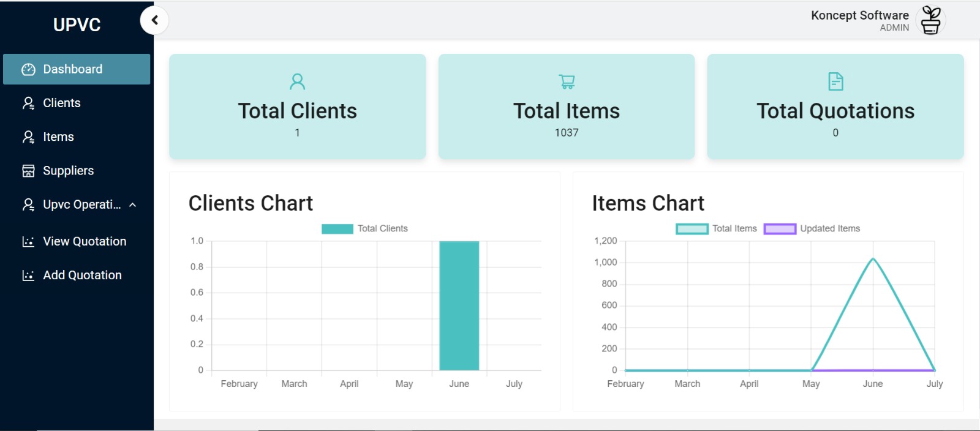
Task: Toggle Total Items series legend label
Action: point(734,228)
